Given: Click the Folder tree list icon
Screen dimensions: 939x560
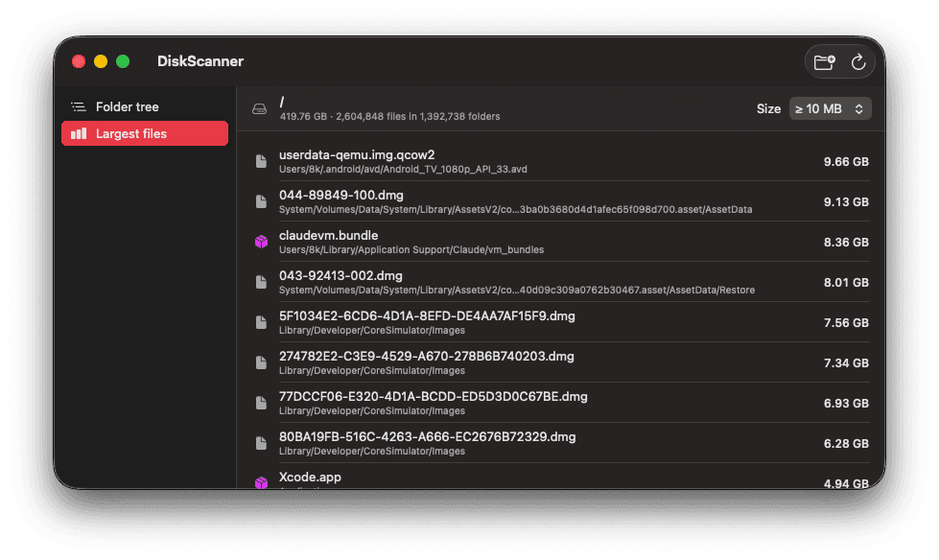Looking at the screenshot, I should coord(79,106).
